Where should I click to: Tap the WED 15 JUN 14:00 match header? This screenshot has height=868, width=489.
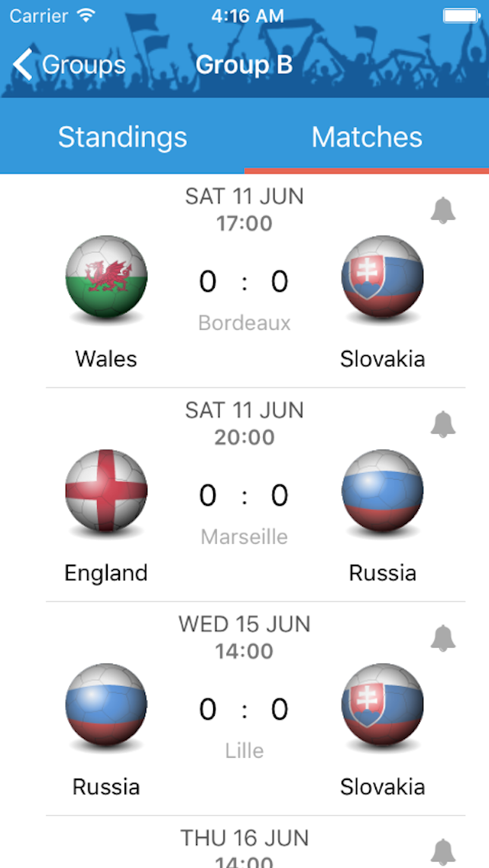[x=244, y=636]
